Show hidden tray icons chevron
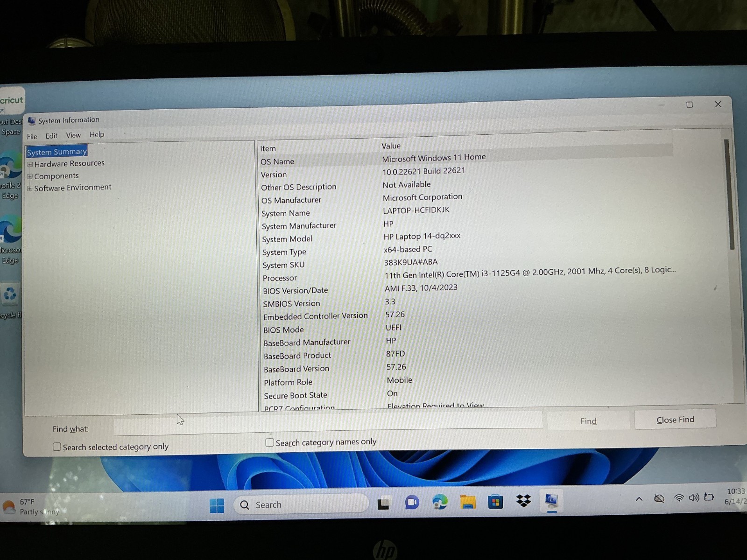This screenshot has height=560, width=747. point(639,499)
